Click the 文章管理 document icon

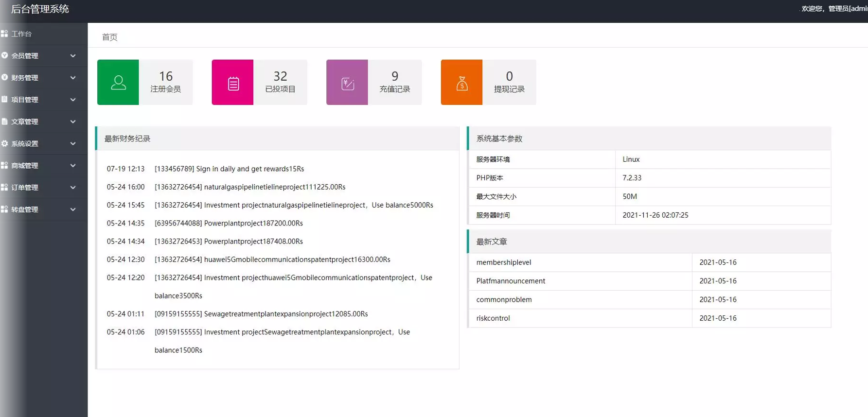point(4,122)
